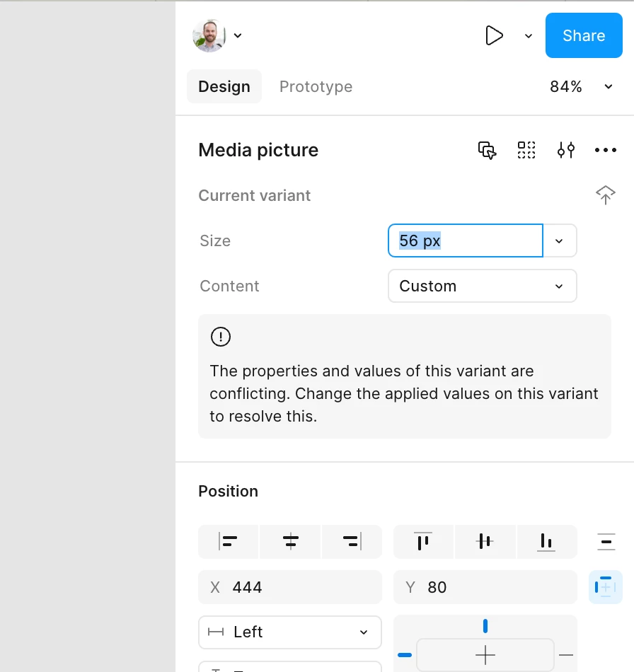This screenshot has height=672, width=634.
Task: Open component properties sliders icon
Action: [x=566, y=150]
